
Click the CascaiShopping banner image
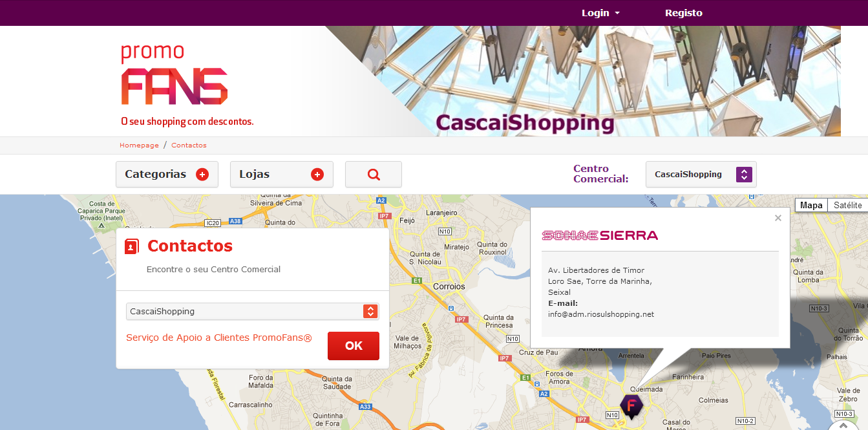582,81
